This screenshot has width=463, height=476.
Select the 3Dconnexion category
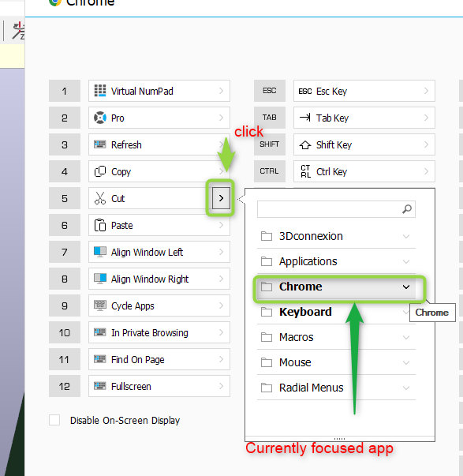[336, 236]
